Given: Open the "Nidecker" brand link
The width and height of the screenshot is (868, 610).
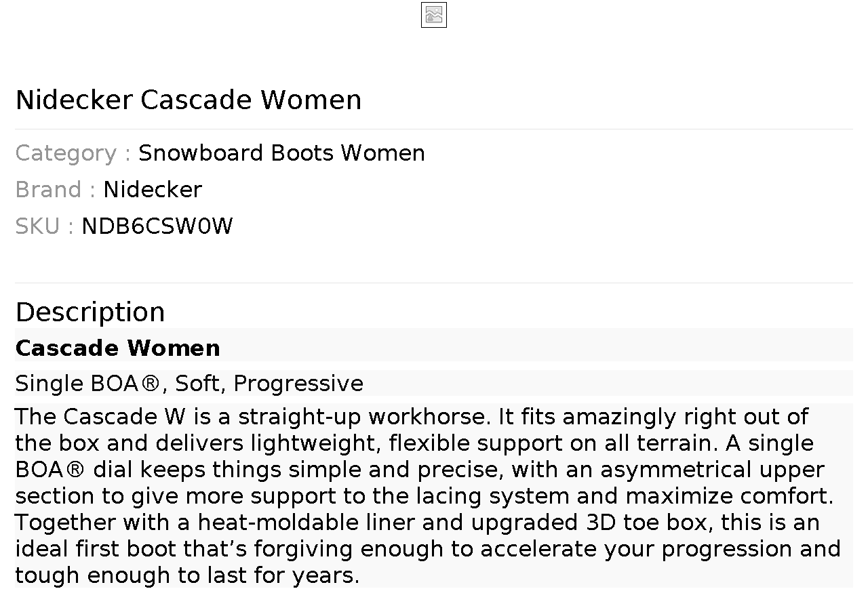Looking at the screenshot, I should click(x=153, y=190).
